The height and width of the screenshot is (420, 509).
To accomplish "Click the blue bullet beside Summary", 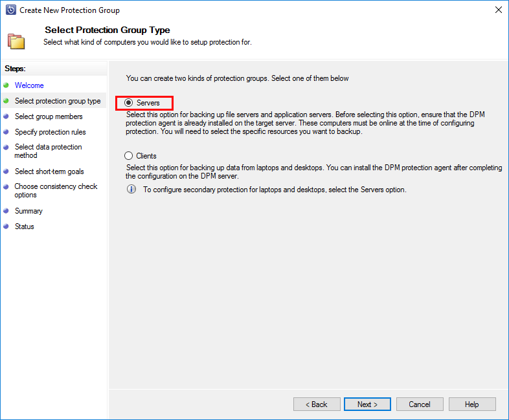I will coord(6,211).
